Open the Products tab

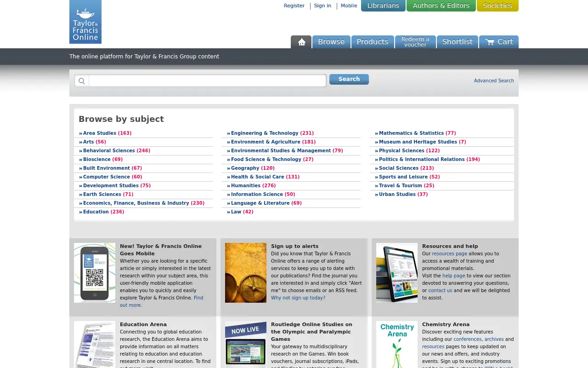point(373,42)
